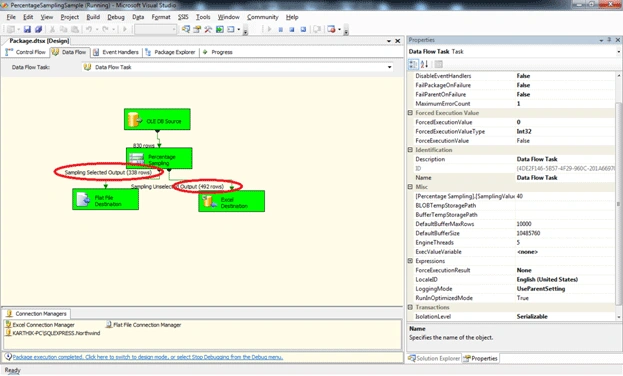Viewport: 623px width, 376px height.
Task: Open the active files dropdown arrow of Package.dtsx
Action: pyautogui.click(x=389, y=41)
